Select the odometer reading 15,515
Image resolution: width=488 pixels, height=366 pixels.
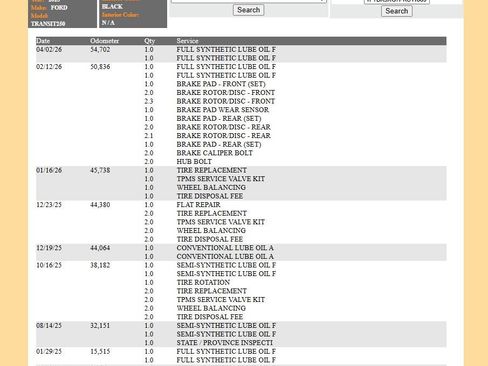(x=100, y=352)
